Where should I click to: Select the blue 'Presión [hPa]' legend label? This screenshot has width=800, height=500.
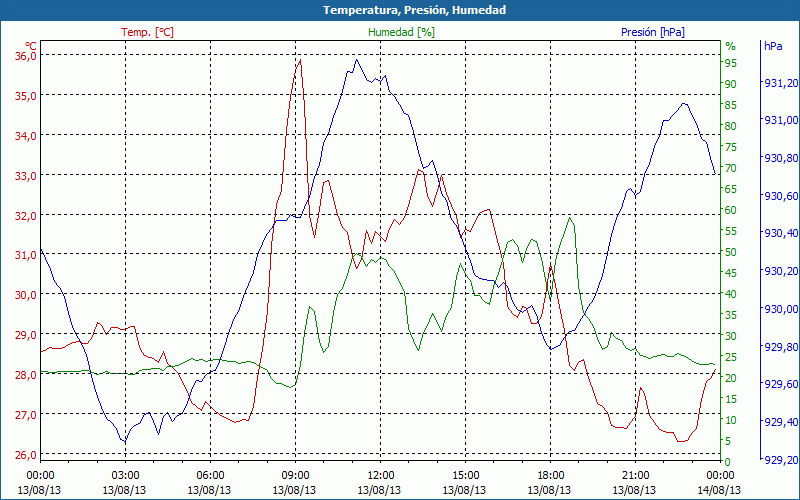[653, 32]
